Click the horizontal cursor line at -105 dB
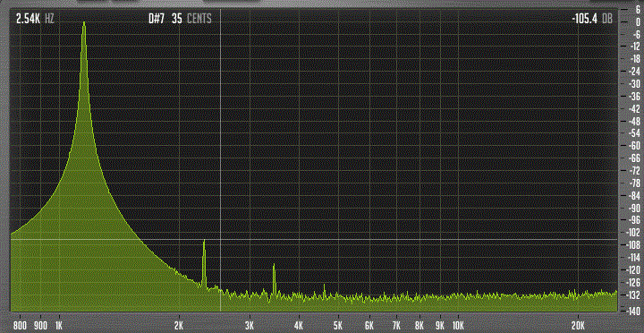The height and width of the screenshot is (333, 644). [314, 239]
